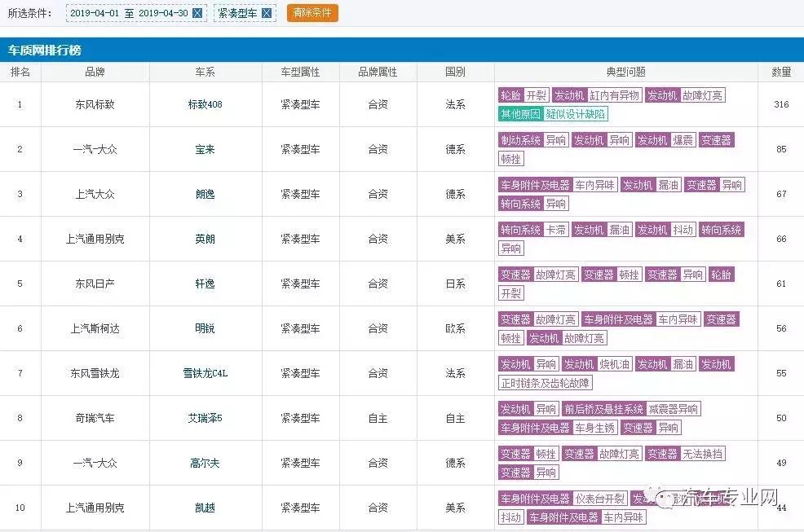Click the 车质网排行榜 panel title

coord(45,51)
